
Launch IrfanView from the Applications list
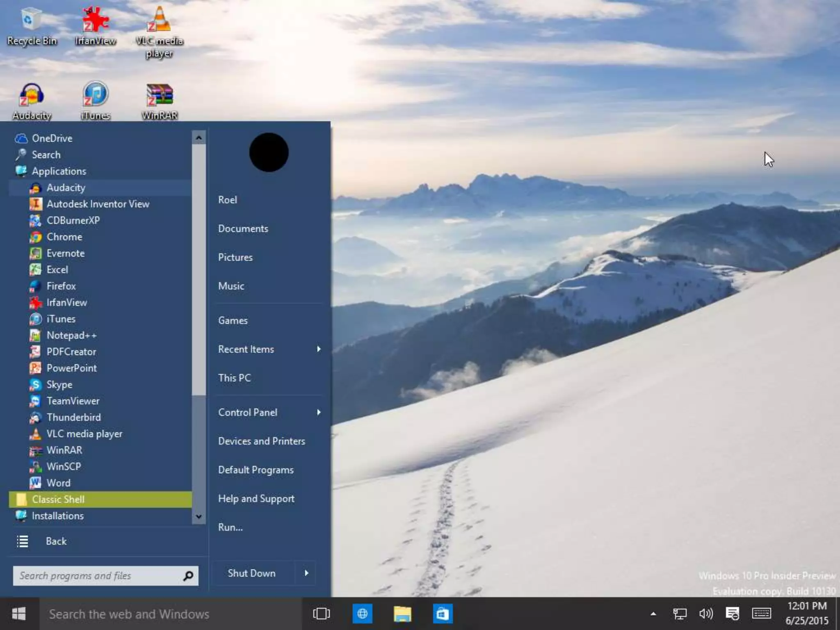click(x=100, y=302)
